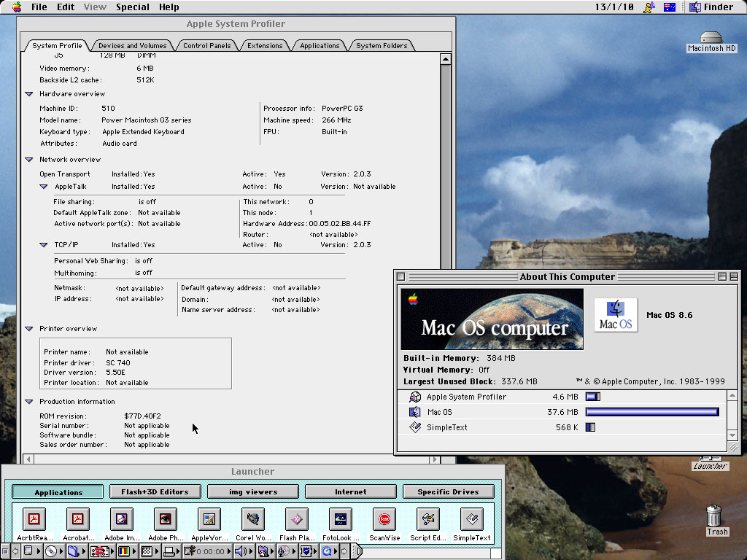Launch Flash Pla... from the Launcher
Screen dimensions: 747x560
pos(297,519)
